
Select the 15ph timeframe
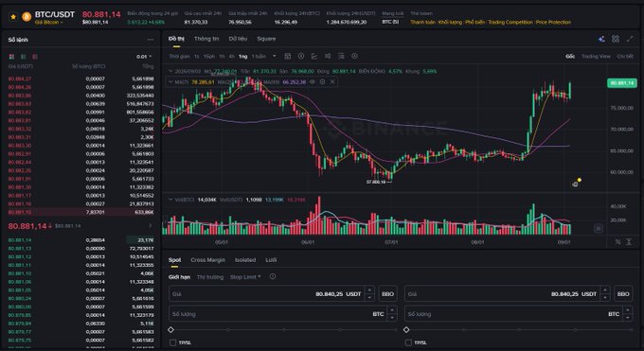coord(208,56)
